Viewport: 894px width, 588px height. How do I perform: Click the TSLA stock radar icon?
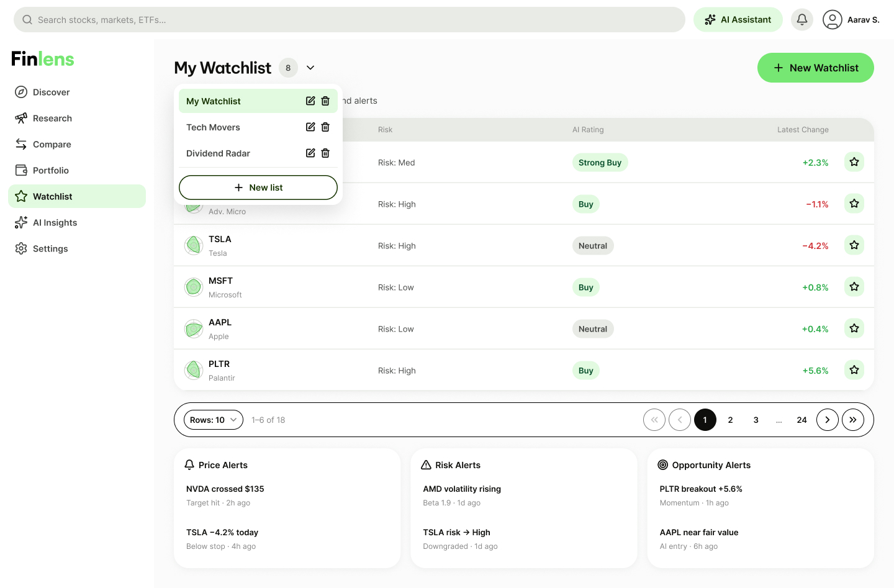[x=194, y=245]
